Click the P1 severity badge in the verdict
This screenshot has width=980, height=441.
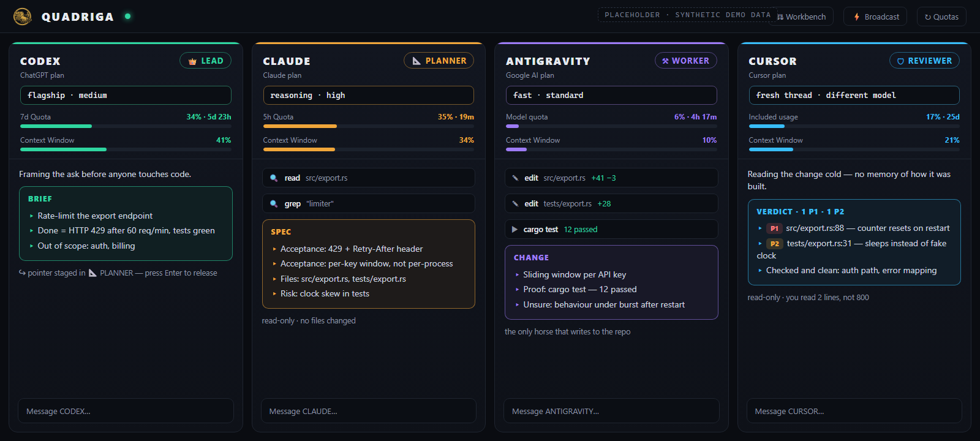tap(774, 228)
